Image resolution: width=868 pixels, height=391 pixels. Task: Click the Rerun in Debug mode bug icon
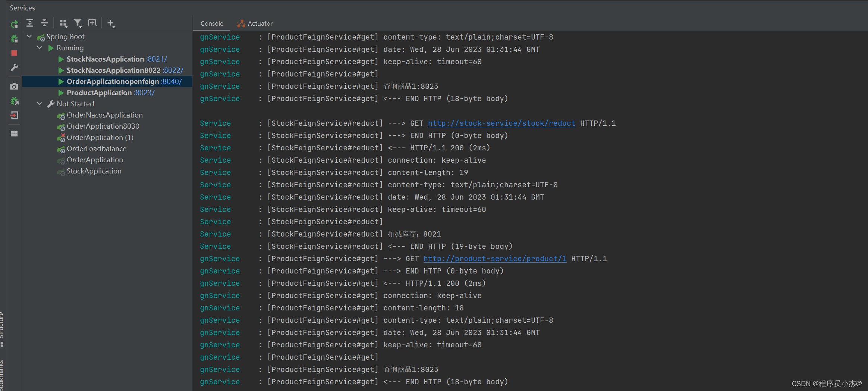[14, 38]
